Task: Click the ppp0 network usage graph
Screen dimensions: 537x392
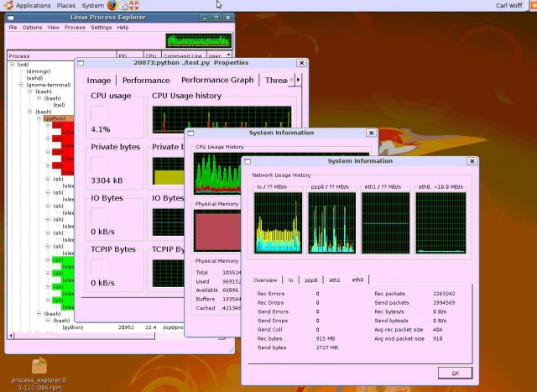Action: (332, 222)
